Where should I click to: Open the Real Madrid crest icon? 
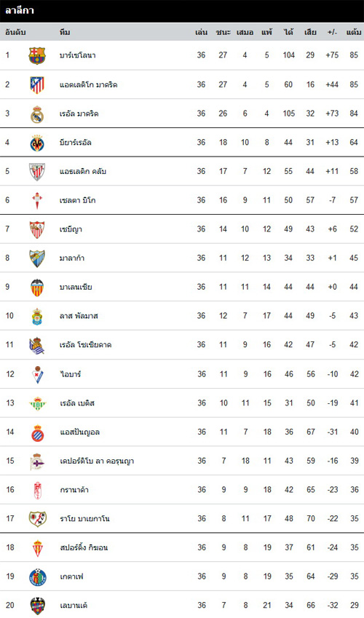point(37,114)
